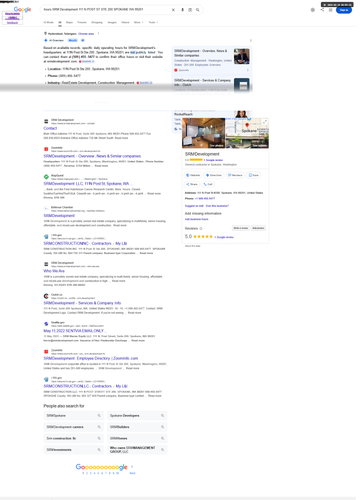Open Clutch Services & Company Info source card
The image size is (360, 500).
pos(212,84)
